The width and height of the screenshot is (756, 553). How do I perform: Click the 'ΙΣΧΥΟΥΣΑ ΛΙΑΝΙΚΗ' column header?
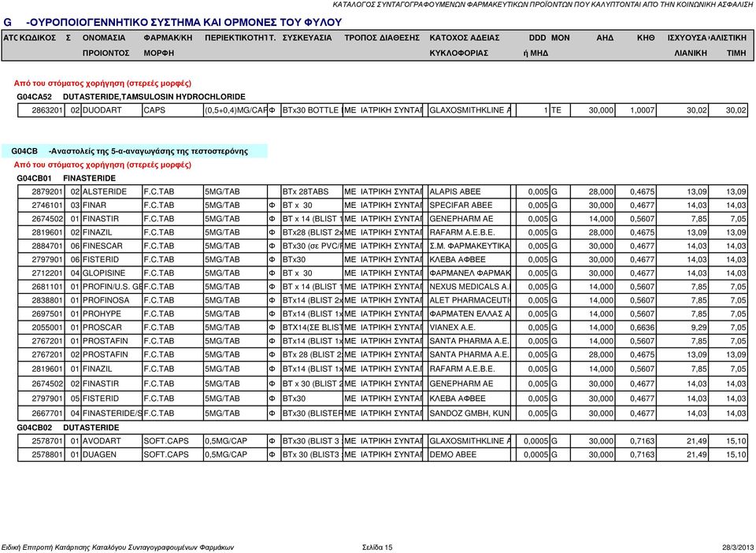688,46
